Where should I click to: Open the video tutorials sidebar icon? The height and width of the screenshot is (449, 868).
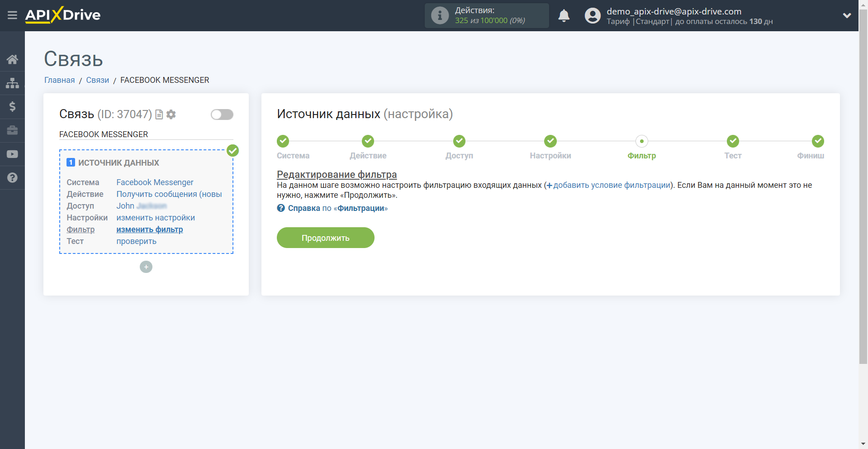pyautogui.click(x=12, y=154)
